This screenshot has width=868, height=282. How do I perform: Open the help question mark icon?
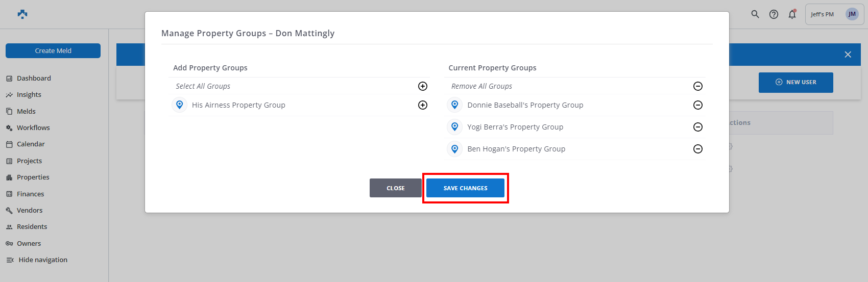pos(774,14)
